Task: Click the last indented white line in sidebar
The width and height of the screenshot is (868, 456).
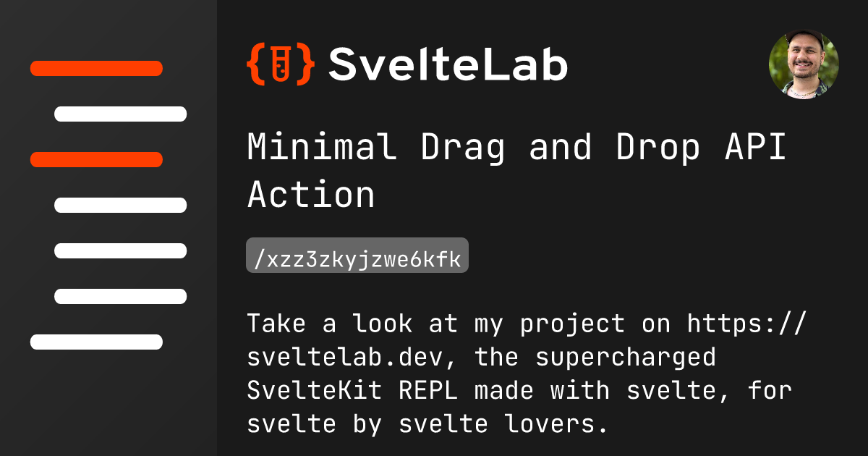Action: point(120,296)
